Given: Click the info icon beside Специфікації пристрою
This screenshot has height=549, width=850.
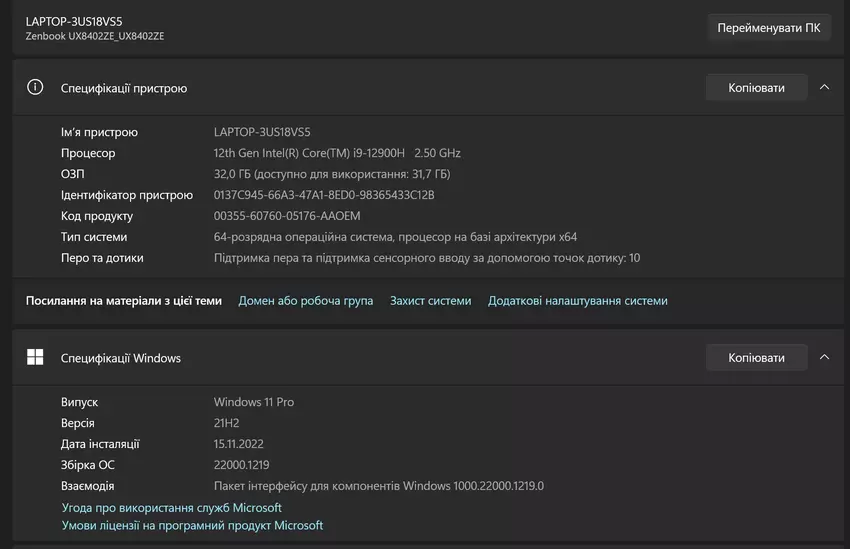Looking at the screenshot, I should click(35, 87).
